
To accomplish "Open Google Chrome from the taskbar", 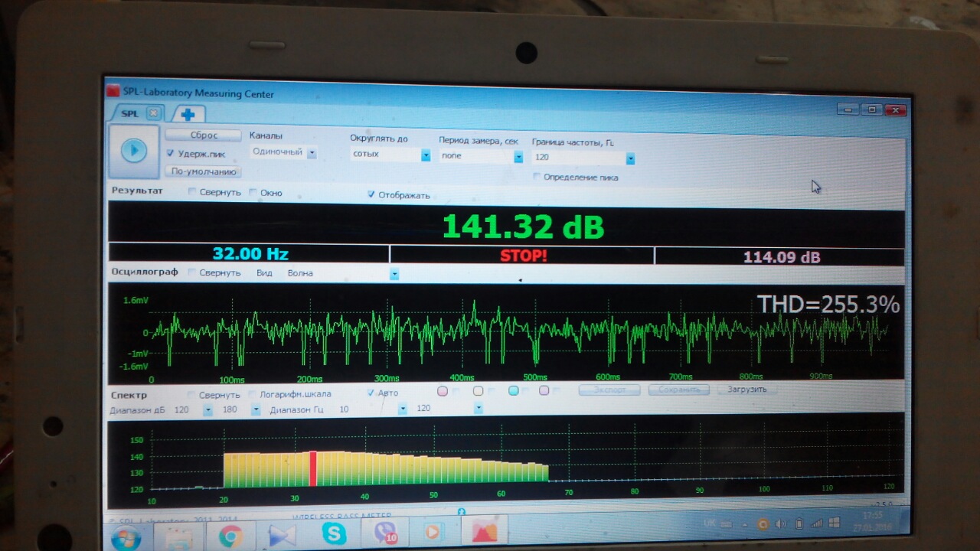I will click(x=230, y=536).
